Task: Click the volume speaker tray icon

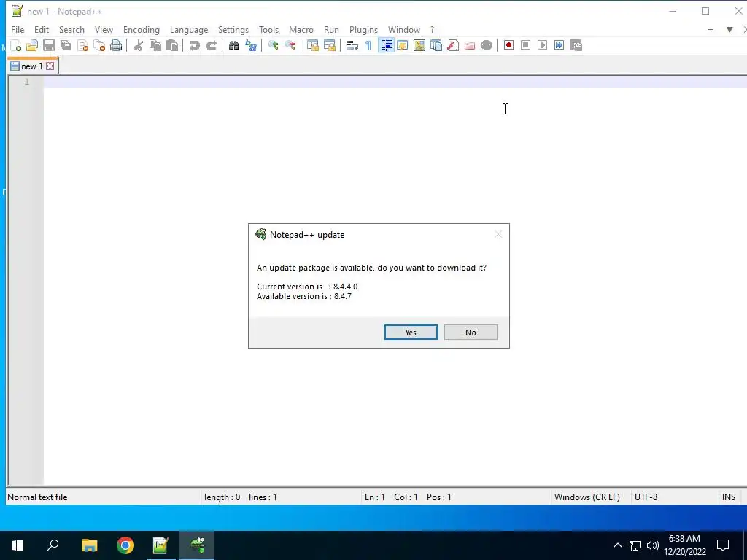Action: 653,545
